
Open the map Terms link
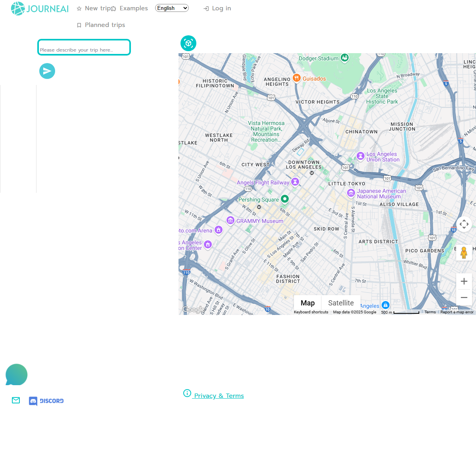(x=430, y=312)
